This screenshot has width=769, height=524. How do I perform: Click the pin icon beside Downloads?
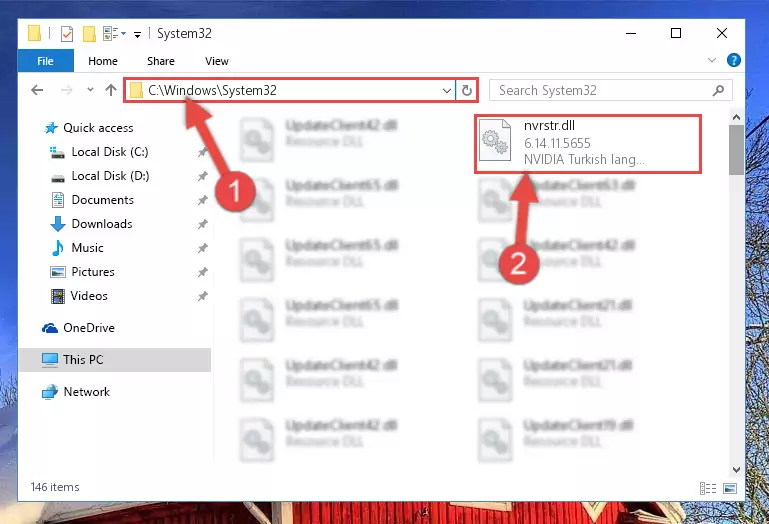click(x=202, y=224)
